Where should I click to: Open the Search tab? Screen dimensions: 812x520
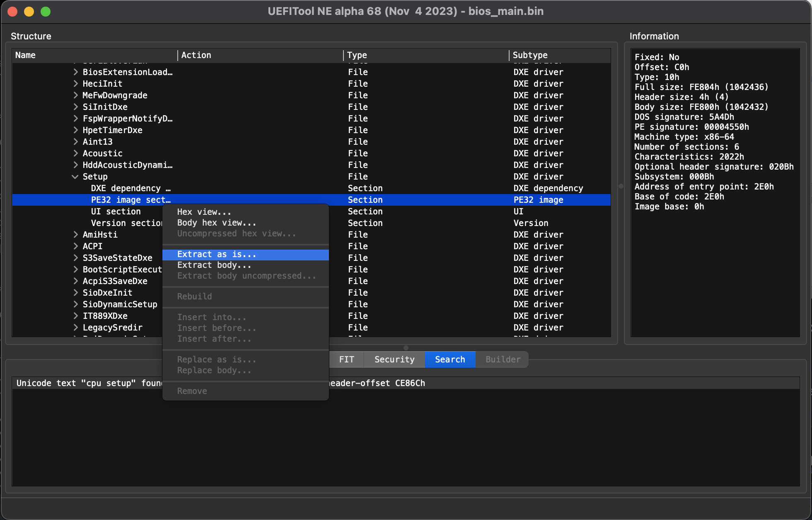450,360
